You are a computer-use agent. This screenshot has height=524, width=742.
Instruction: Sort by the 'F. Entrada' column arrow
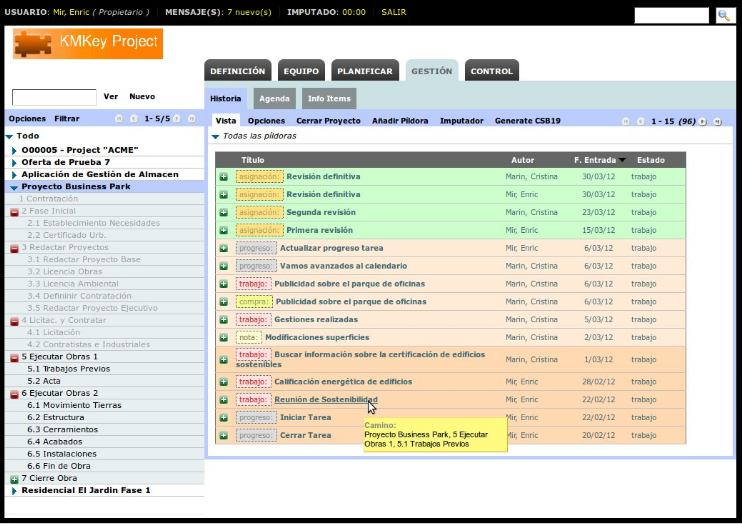pyautogui.click(x=622, y=160)
